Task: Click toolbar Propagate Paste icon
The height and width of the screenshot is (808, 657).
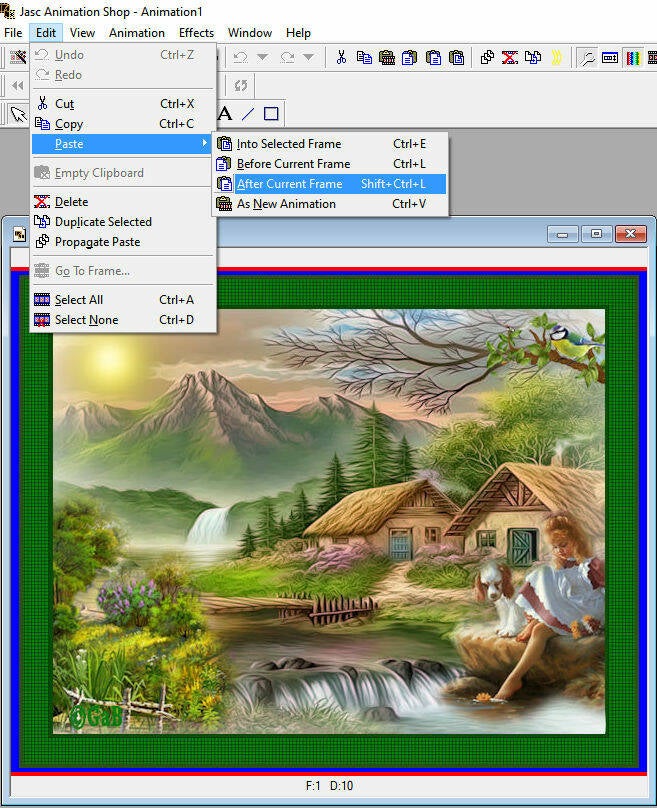Action: (x=487, y=57)
